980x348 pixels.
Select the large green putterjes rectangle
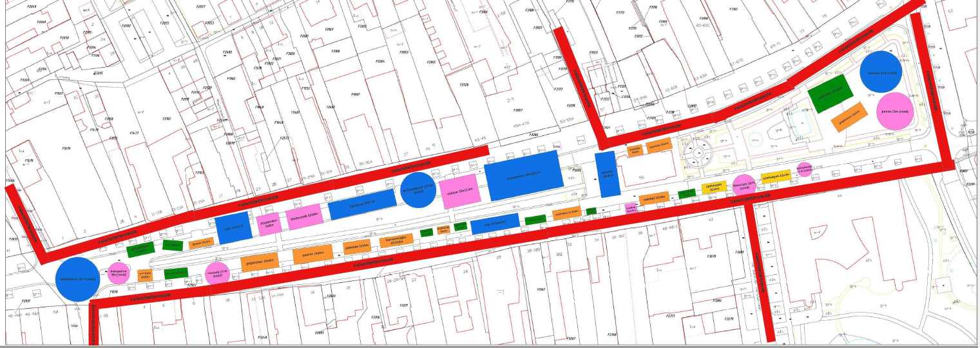pyautogui.click(x=830, y=95)
